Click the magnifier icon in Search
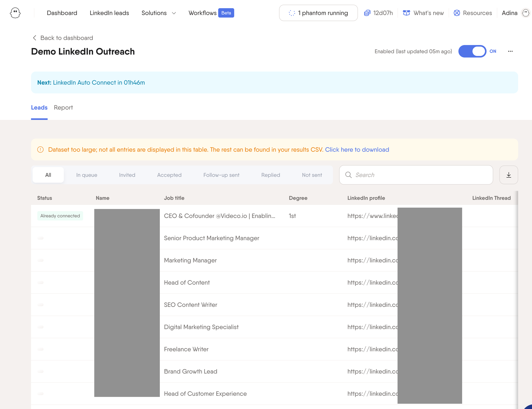 (x=349, y=175)
